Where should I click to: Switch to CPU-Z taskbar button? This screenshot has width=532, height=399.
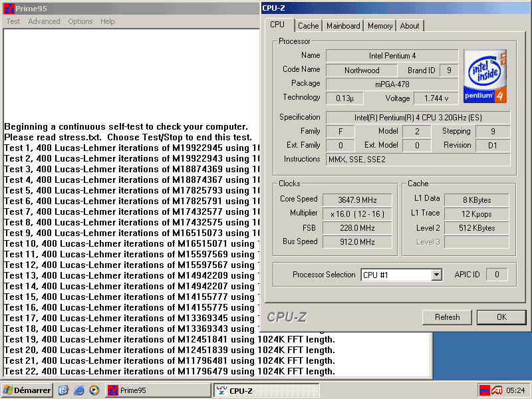[267, 390]
